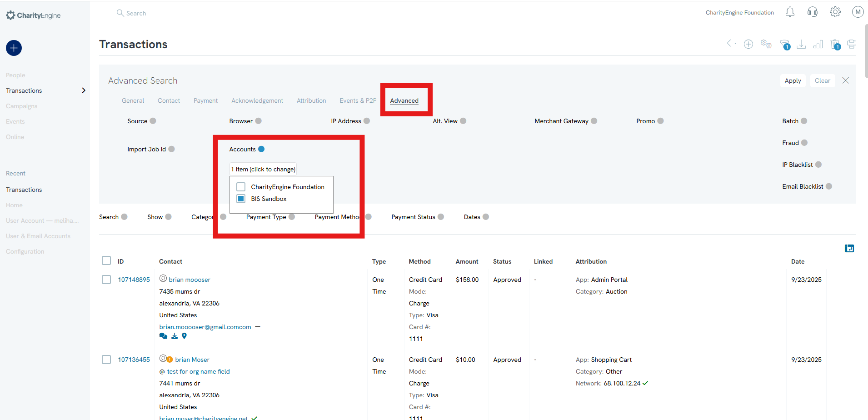The image size is (868, 420).
Task: Check the CharityEngine Foundation account checkbox
Action: click(x=241, y=187)
